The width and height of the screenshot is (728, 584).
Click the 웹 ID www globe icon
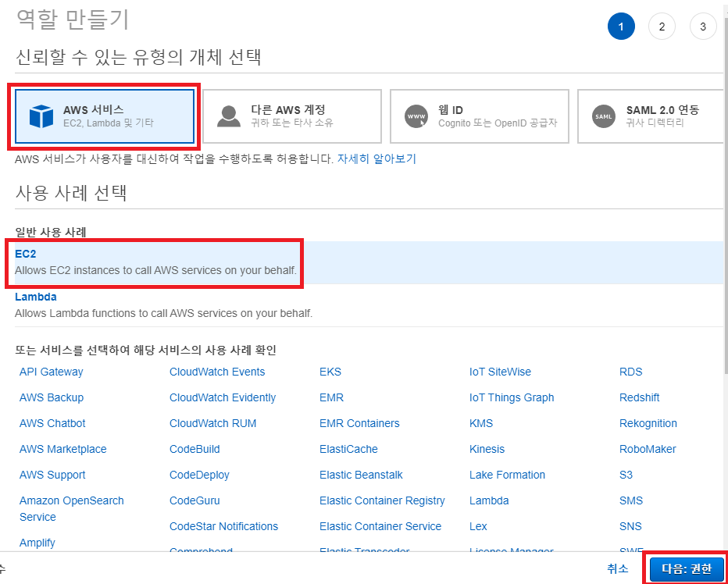[x=416, y=116]
